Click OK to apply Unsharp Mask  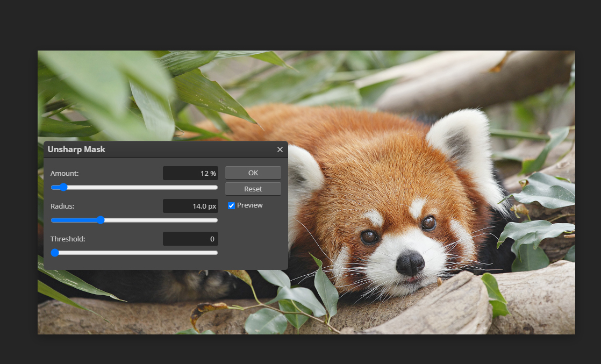253,173
